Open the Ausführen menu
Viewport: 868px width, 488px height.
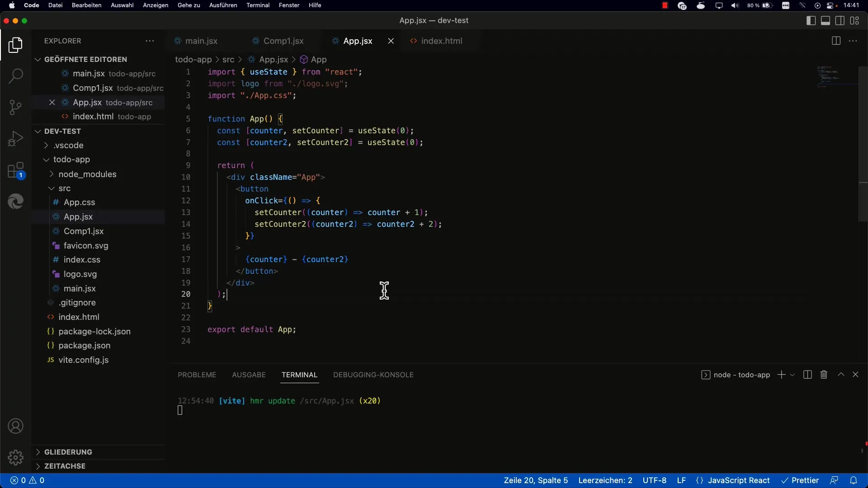point(223,5)
